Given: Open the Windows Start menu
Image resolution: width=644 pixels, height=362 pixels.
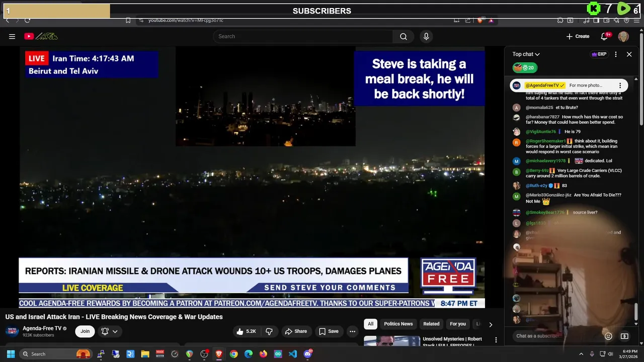Looking at the screenshot, I should (11, 354).
